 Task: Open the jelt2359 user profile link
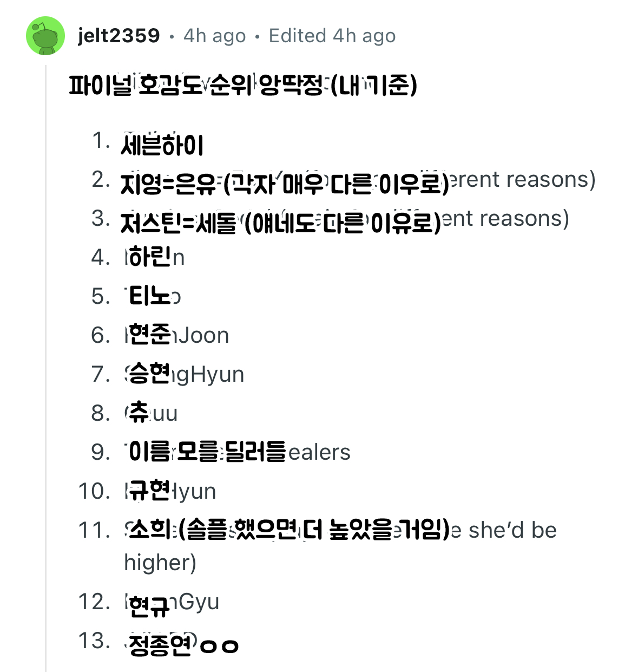pos(119,36)
